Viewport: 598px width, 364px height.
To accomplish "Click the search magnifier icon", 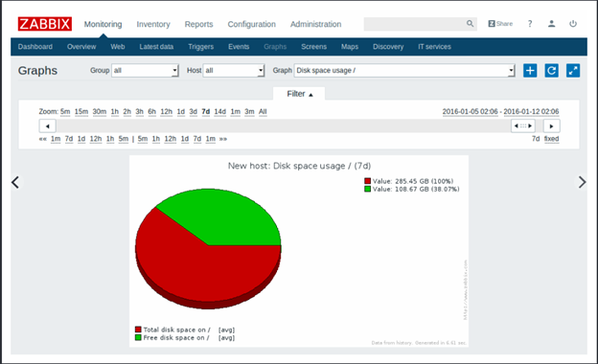I will click(x=470, y=24).
